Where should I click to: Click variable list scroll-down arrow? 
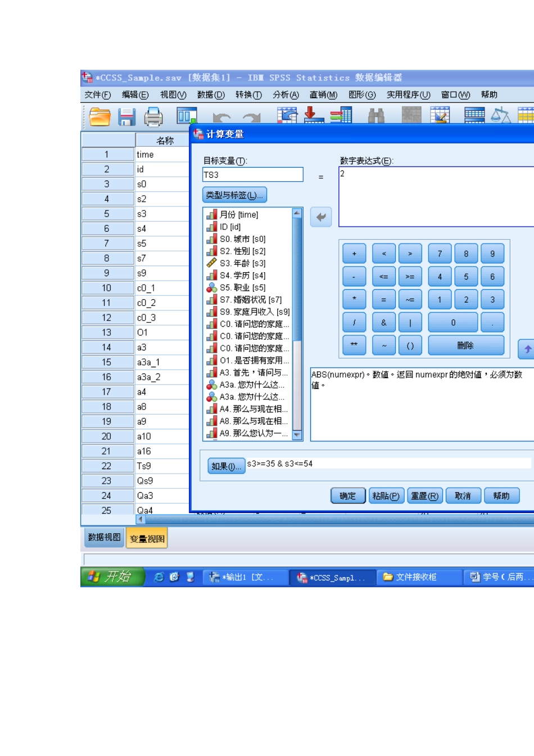(297, 435)
